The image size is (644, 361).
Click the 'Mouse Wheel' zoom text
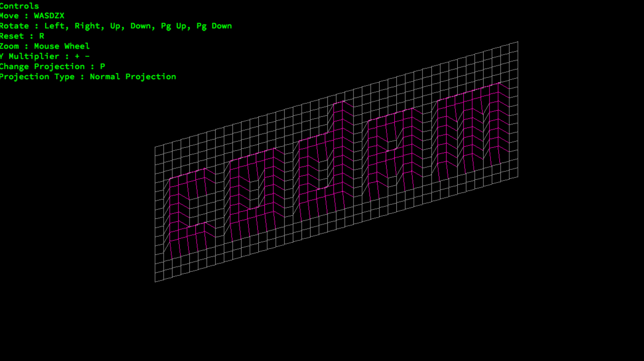click(62, 46)
